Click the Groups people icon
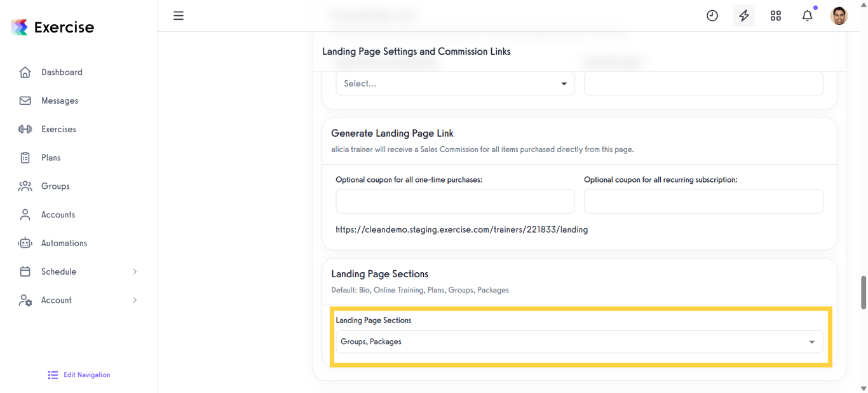Image resolution: width=868 pixels, height=393 pixels. point(25,186)
